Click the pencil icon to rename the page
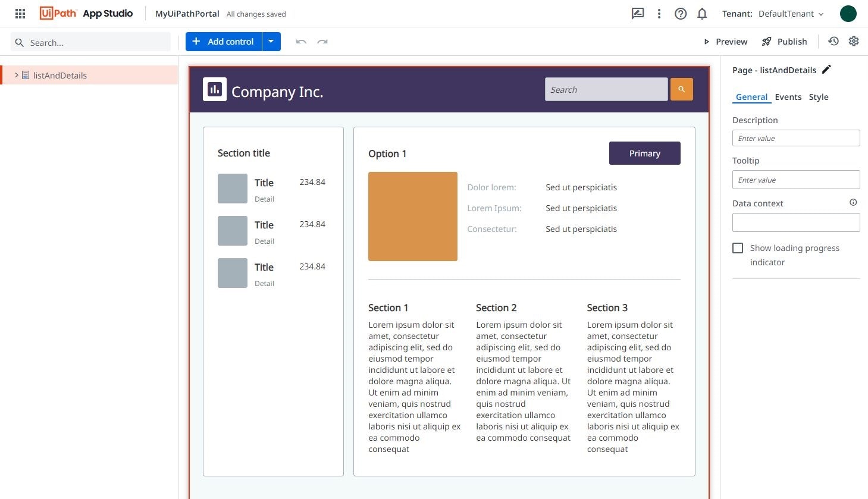Viewport: 868px width, 499px height. tap(826, 69)
